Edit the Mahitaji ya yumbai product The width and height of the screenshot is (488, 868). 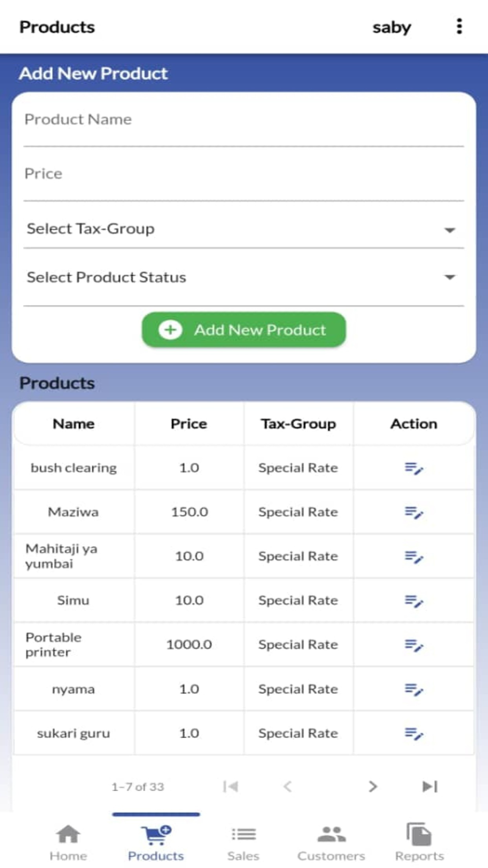click(413, 557)
